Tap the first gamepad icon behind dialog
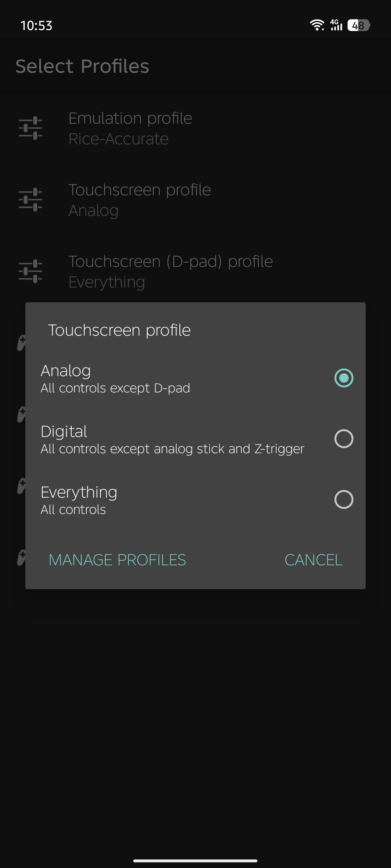Screen dimensions: 391x868 tap(21, 343)
